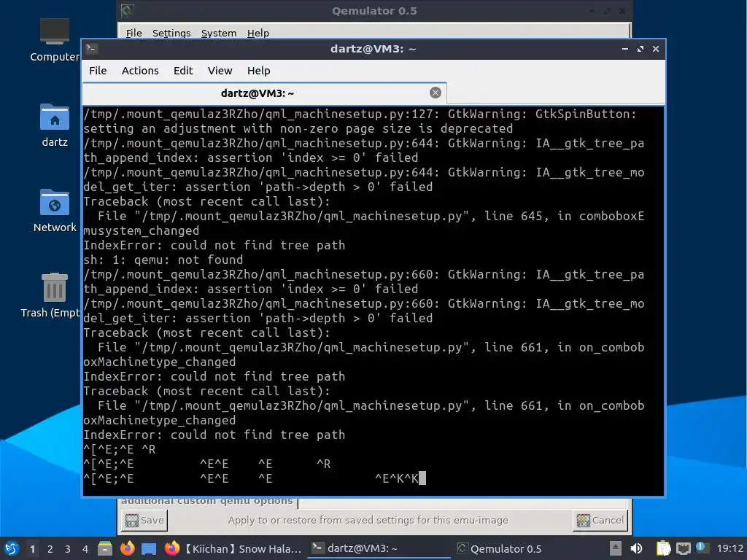Open the terminal View menu
The height and width of the screenshot is (560, 747).
[220, 71]
